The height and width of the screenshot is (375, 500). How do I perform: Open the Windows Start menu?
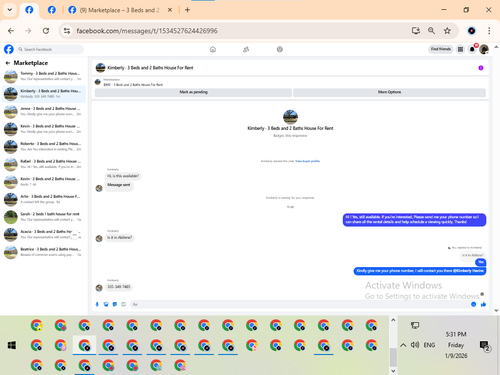(x=12, y=345)
